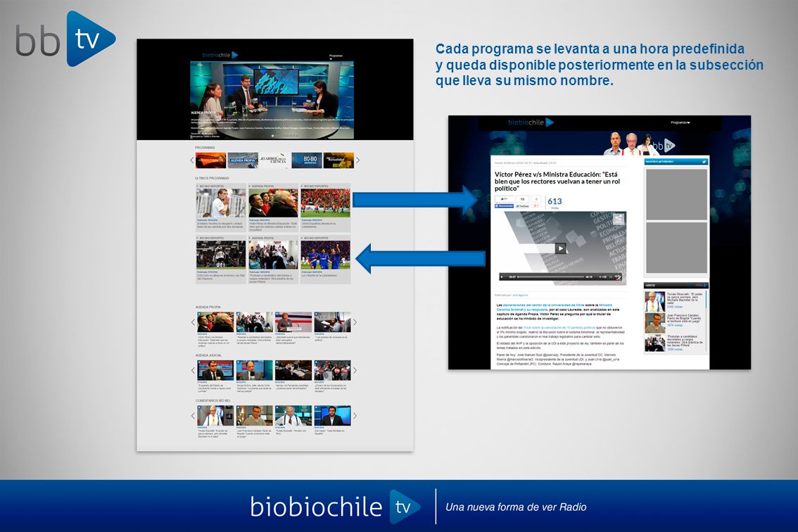Screen dimensions: 798x532
Task: Click the Google +1 button on the article
Action: (536, 205)
